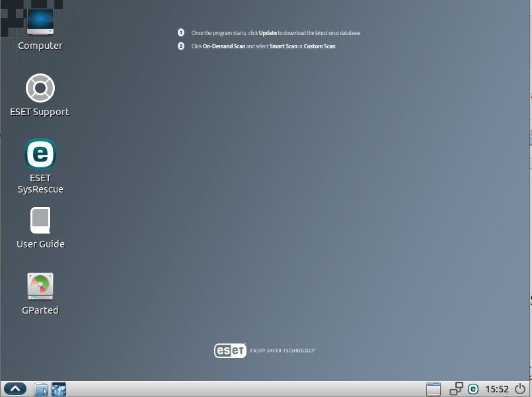Open the power shutdown button
The image size is (532, 397).
click(520, 389)
